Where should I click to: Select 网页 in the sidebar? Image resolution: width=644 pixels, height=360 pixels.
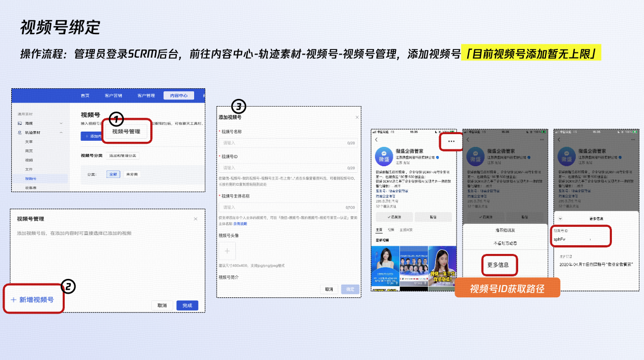[29, 150]
